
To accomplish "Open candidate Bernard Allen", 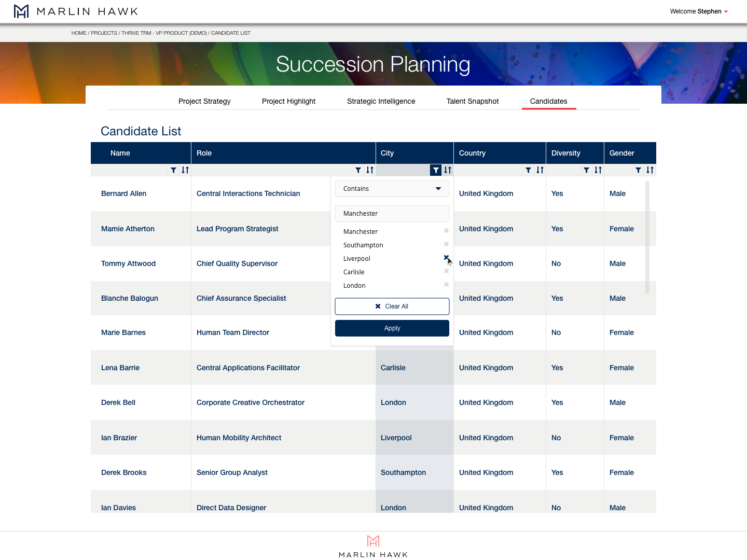I will coord(123,194).
